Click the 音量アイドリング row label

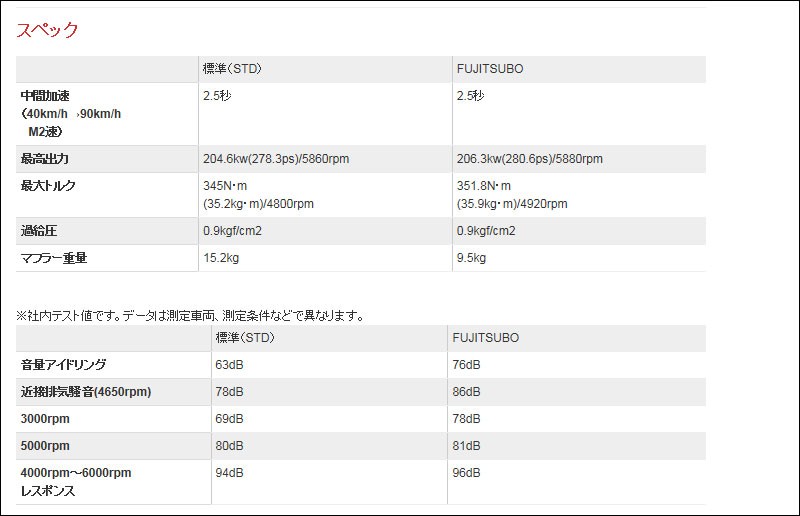pos(63,365)
